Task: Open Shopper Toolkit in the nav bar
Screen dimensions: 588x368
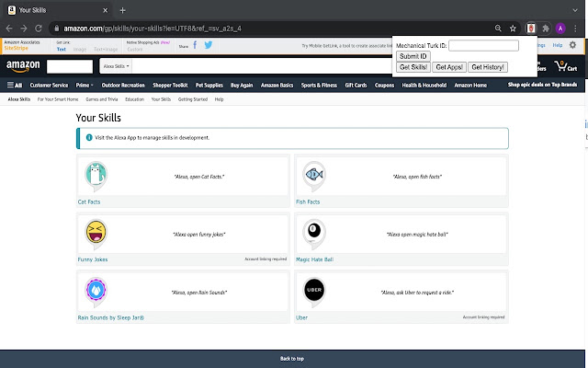Action: pos(170,86)
